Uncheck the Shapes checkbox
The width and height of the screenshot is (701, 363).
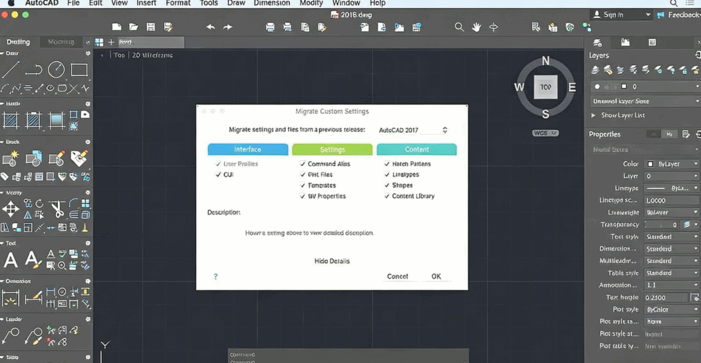[x=387, y=186]
